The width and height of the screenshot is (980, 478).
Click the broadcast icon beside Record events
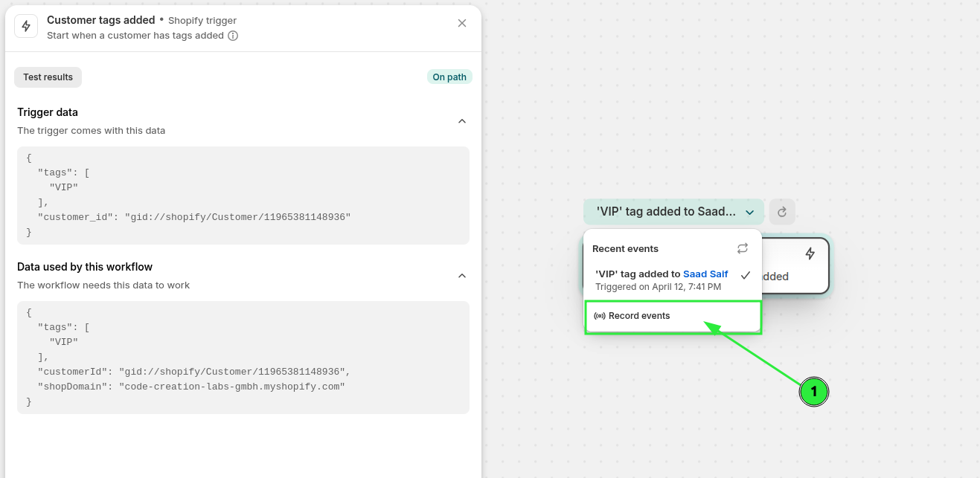pyautogui.click(x=600, y=316)
